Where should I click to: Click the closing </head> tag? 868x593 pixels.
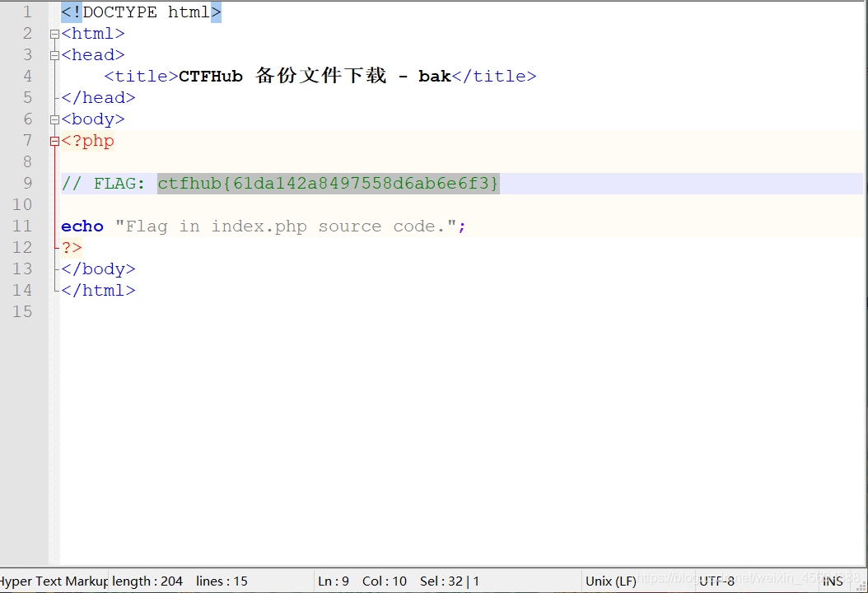pos(98,98)
